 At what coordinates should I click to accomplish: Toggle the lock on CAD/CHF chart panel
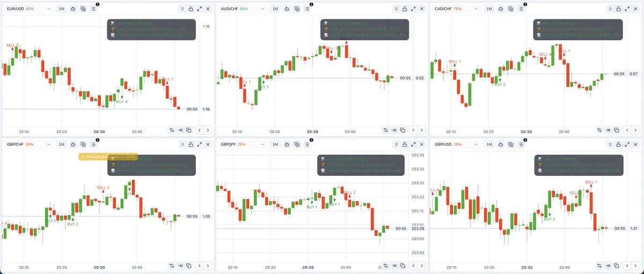pyautogui.click(x=619, y=9)
